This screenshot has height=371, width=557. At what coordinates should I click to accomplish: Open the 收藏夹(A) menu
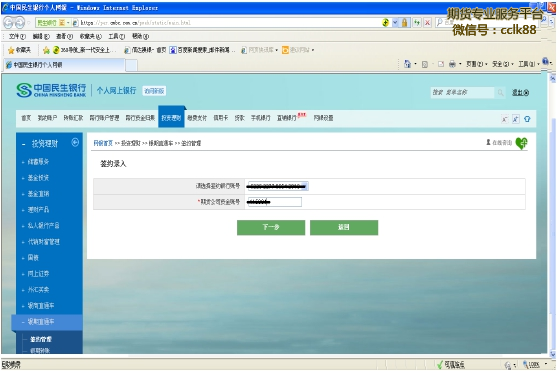click(x=90, y=36)
